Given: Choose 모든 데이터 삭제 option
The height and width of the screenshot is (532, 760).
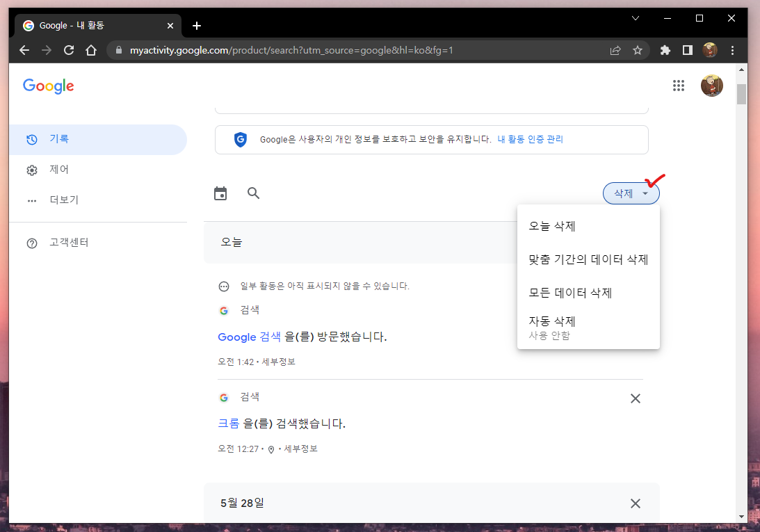Looking at the screenshot, I should 588,293.
